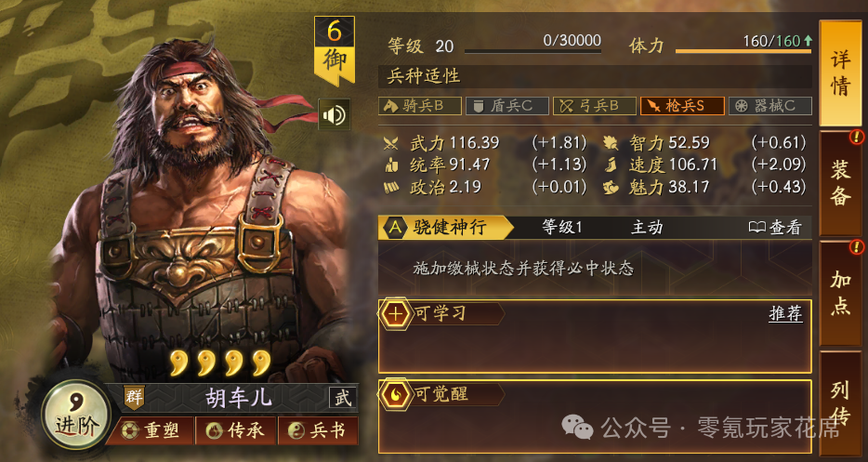Select the 骑兵B cavalry aptitude
Screen dimensions: 868x462
[420, 106]
